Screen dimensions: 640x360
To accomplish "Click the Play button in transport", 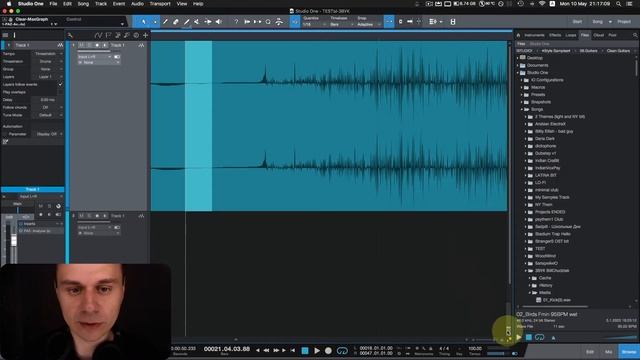I will pos(317,351).
